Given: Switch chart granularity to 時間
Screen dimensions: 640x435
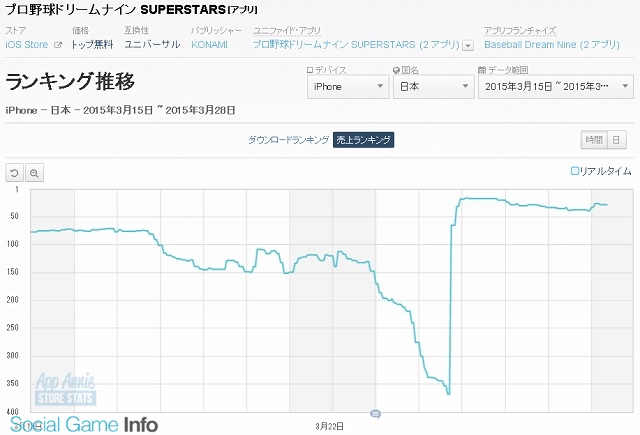Looking at the screenshot, I should pos(594,140).
